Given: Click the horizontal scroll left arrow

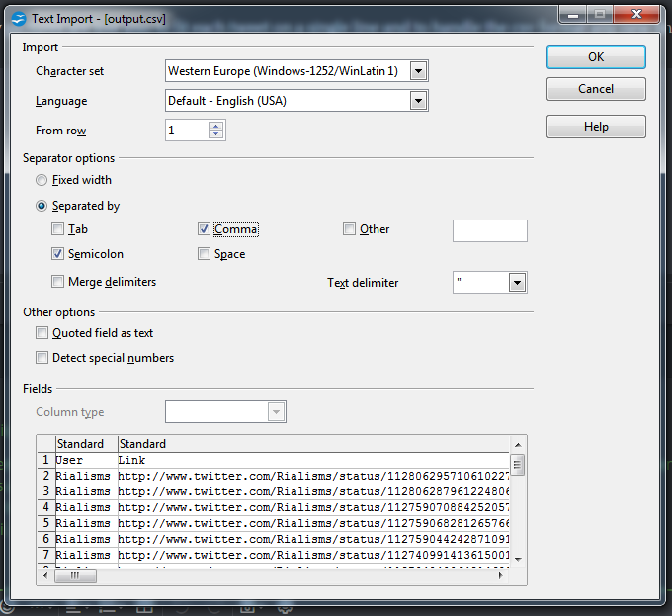Looking at the screenshot, I should point(45,575).
